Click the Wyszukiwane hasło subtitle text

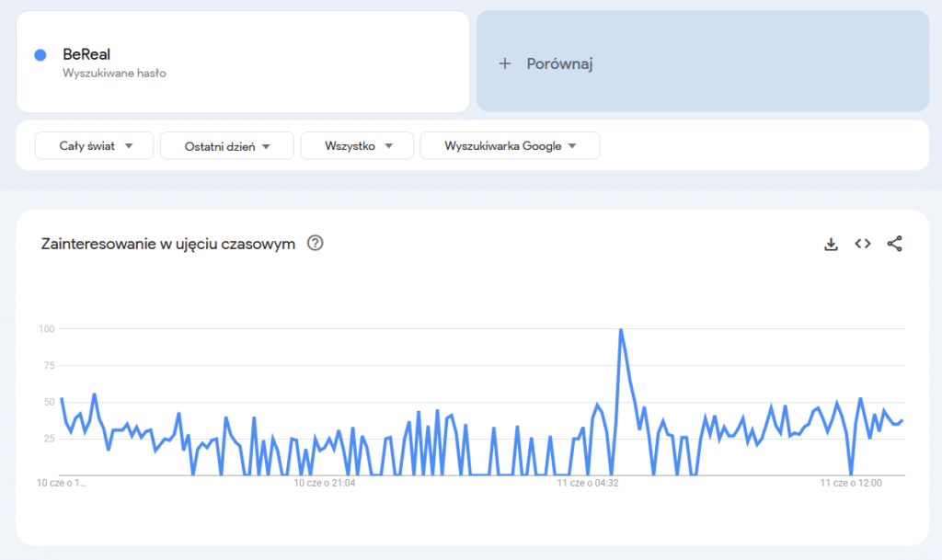114,73
